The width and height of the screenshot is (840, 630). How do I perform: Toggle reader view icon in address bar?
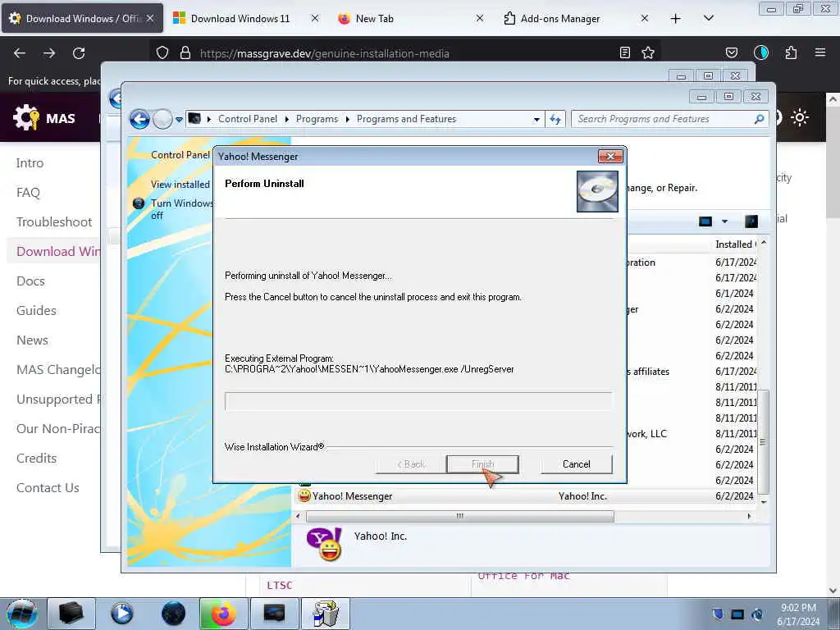click(624, 52)
